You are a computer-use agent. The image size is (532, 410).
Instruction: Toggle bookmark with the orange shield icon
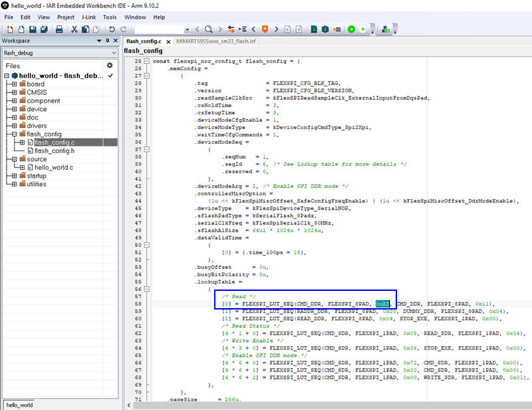pos(265,29)
